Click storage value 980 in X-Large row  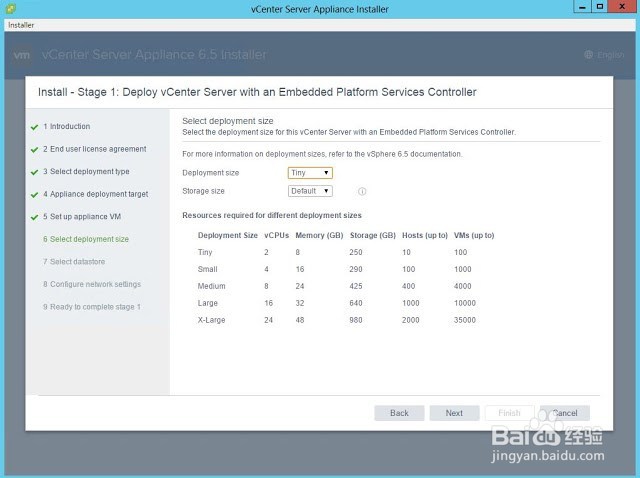[356, 320]
